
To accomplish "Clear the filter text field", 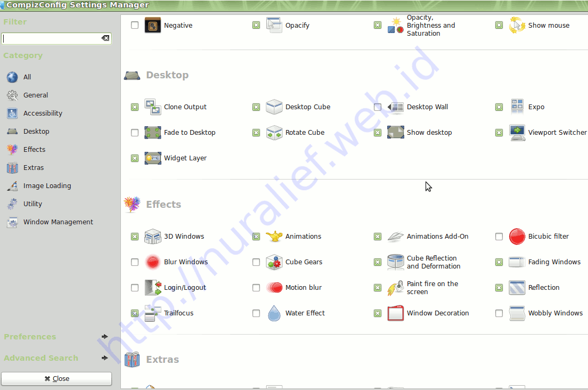I will click(x=105, y=38).
